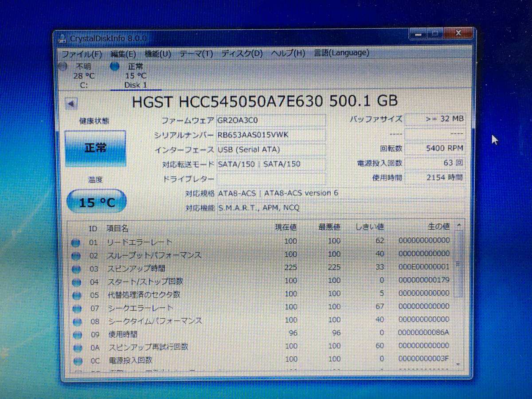Click the status orb for row 09 使用時間
This screenshot has height=399, width=532.
(78, 335)
